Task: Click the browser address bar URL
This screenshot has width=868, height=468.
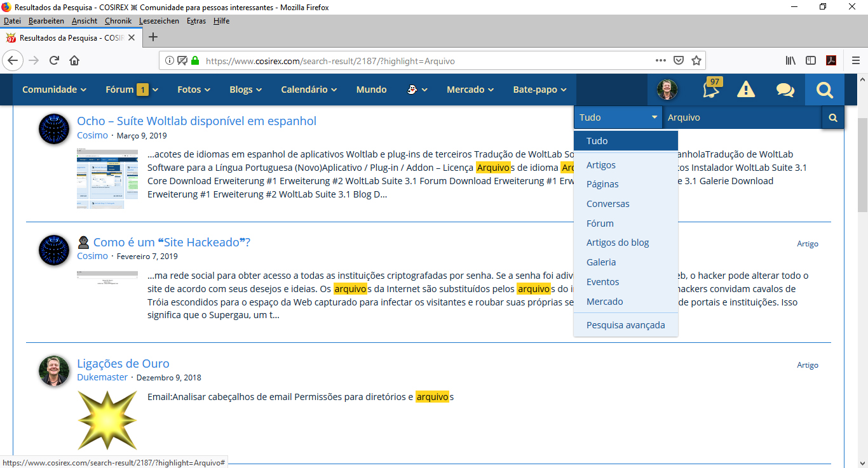Action: (x=330, y=61)
